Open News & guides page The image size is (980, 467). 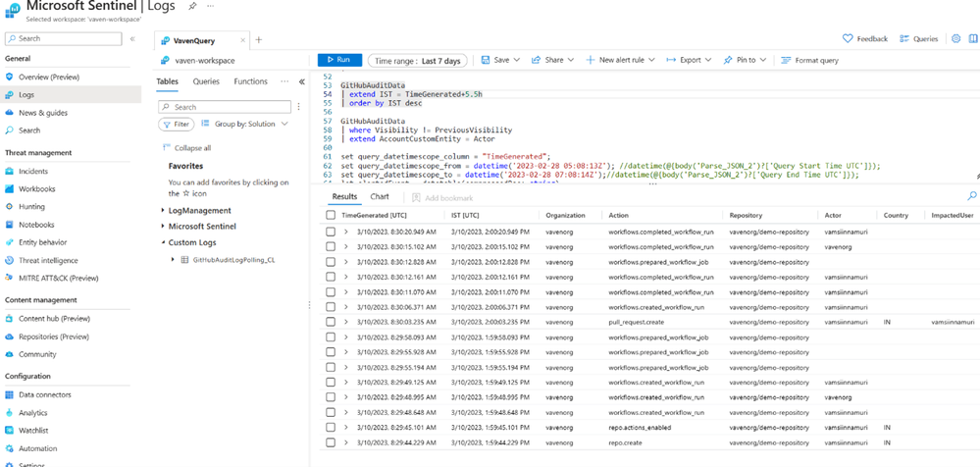(x=42, y=113)
